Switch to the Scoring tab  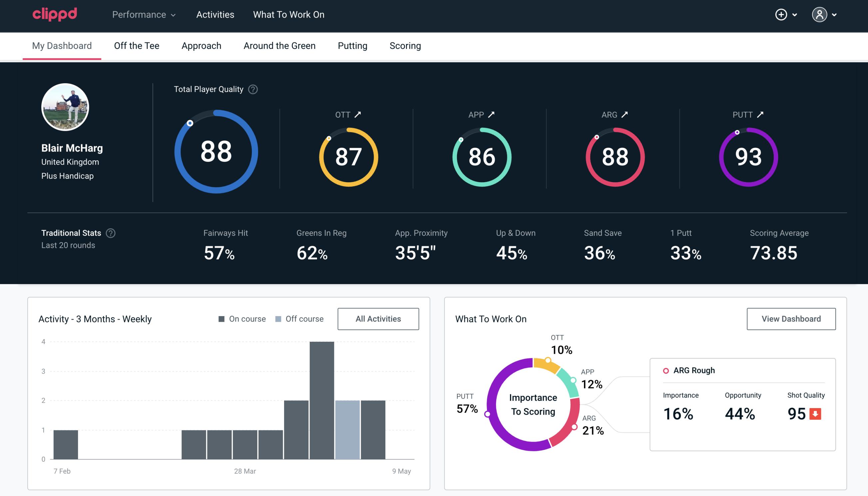coord(405,45)
